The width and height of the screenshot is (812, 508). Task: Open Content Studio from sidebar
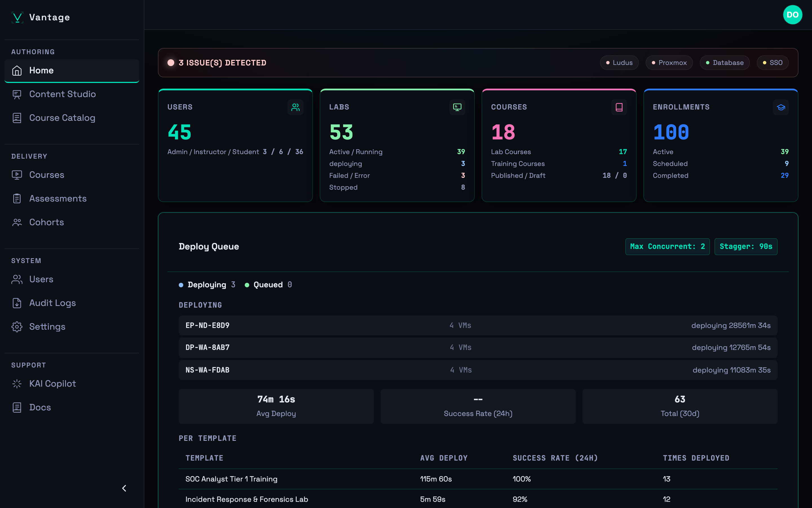tap(72, 95)
